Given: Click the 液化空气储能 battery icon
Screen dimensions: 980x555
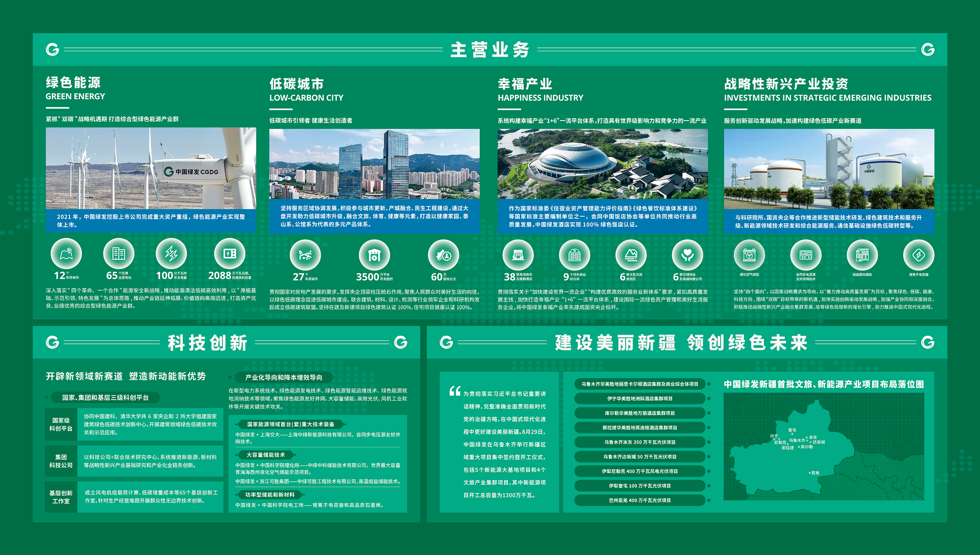Looking at the screenshot, I should [x=749, y=255].
